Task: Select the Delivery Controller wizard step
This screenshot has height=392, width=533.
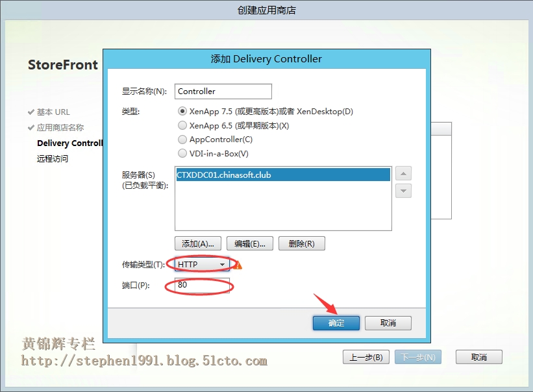Action: (x=69, y=143)
